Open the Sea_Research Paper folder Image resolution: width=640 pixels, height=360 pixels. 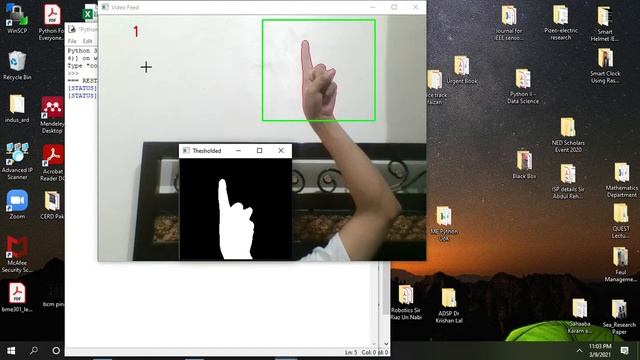pyautogui.click(x=619, y=317)
